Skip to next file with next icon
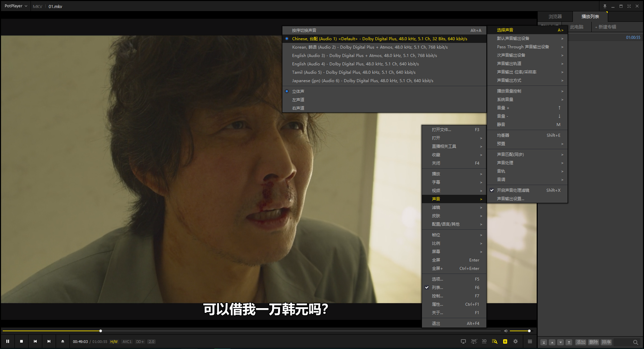The width and height of the screenshot is (644, 349). 49,341
